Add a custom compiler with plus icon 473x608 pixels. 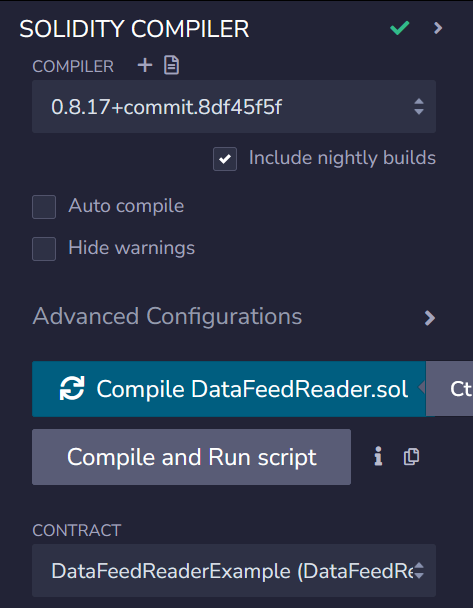[145, 65]
